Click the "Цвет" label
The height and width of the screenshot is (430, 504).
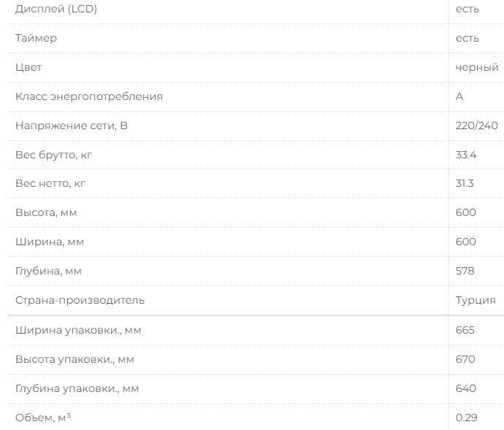(28, 67)
